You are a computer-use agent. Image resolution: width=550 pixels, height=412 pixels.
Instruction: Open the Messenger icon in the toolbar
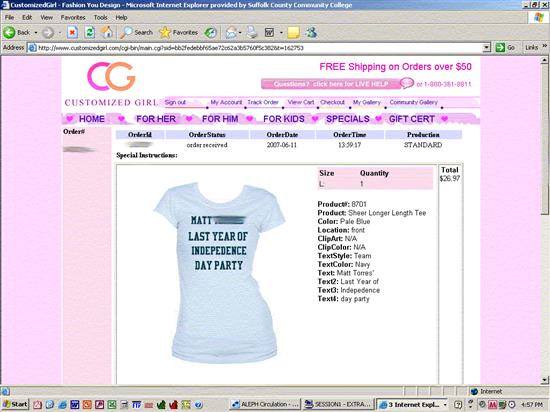[x=311, y=33]
